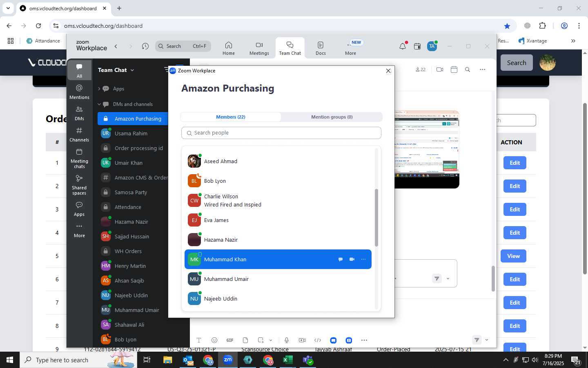
Task: Go back in Zoom navigation
Action: pos(116,46)
